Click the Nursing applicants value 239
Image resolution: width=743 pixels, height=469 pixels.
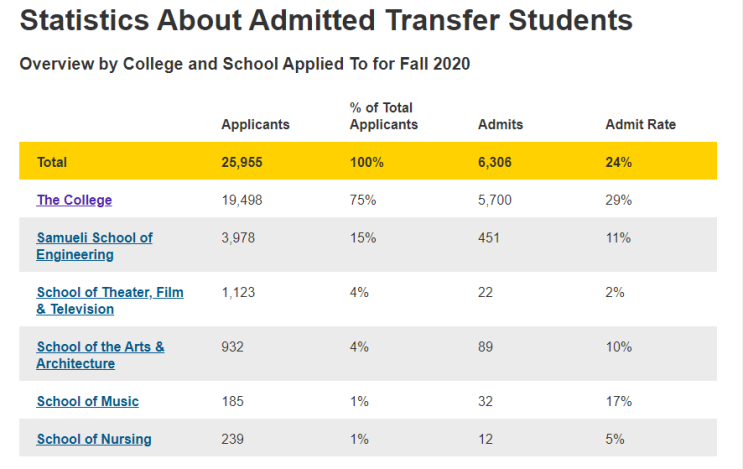232,439
